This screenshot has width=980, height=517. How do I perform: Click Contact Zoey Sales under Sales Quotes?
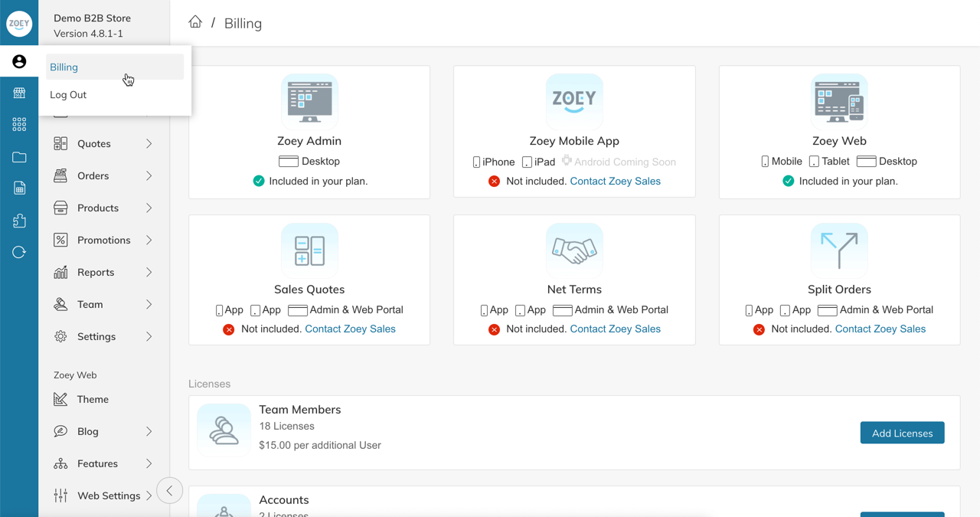coord(350,329)
